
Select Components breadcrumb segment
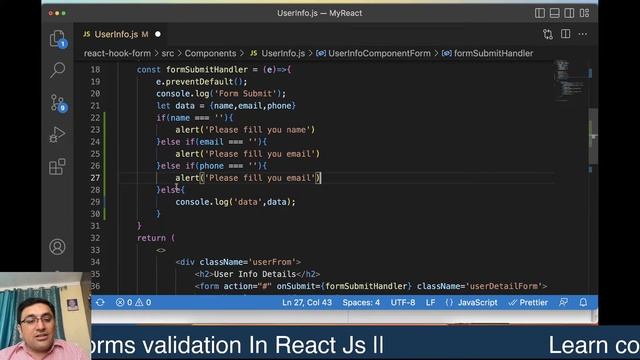coord(210,53)
